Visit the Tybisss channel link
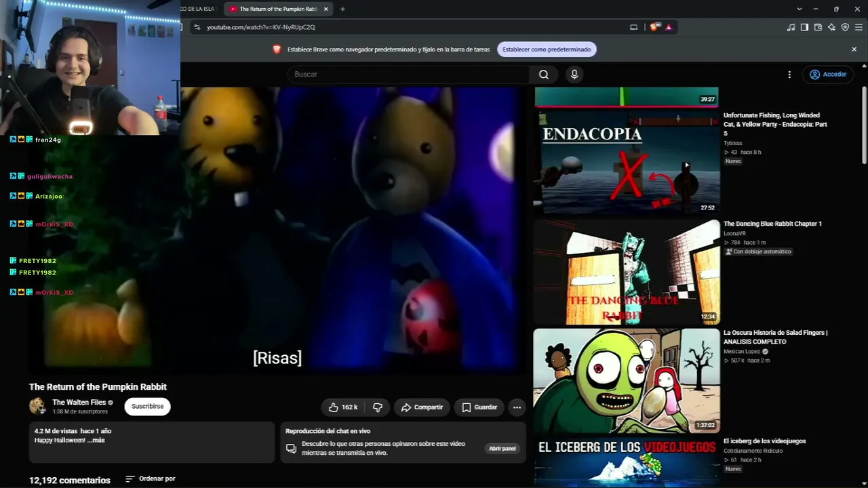This screenshot has height=488, width=868. coord(733,144)
